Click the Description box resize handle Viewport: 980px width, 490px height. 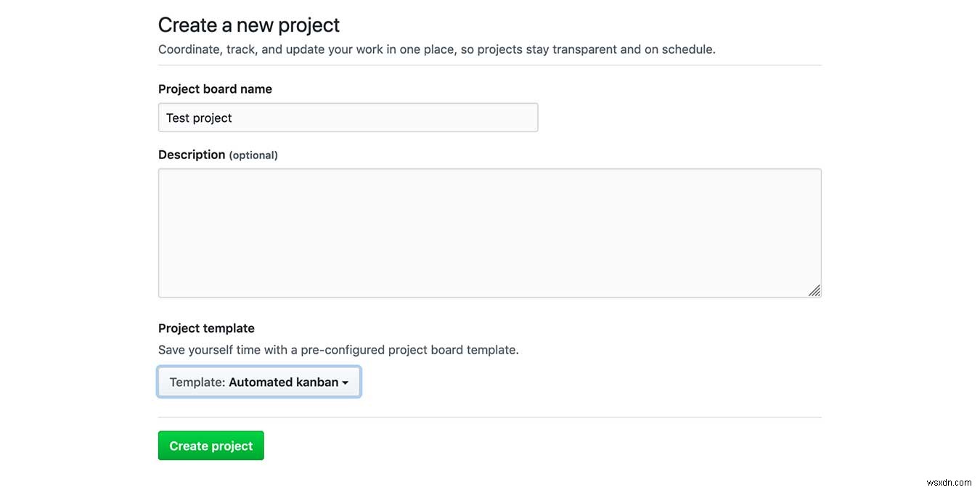[x=814, y=290]
